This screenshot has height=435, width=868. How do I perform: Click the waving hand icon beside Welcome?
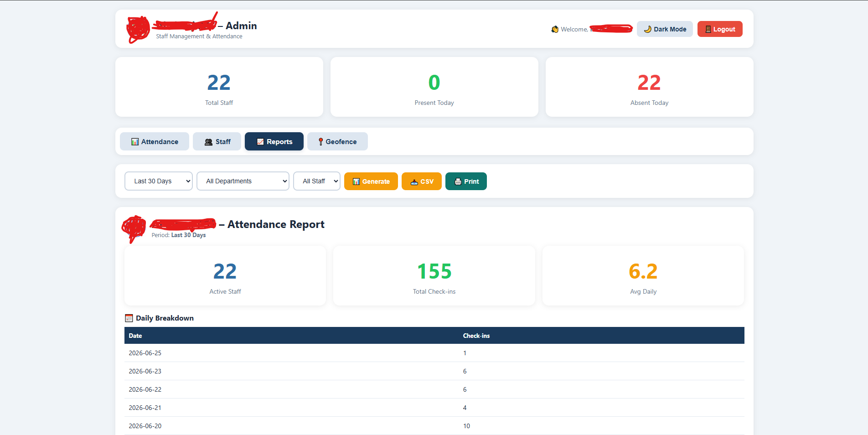point(555,29)
